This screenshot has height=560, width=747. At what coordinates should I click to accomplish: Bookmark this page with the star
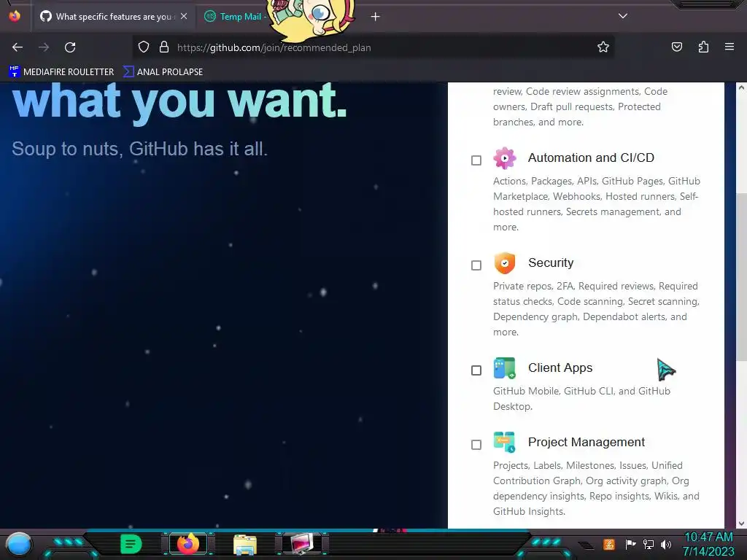point(603,47)
